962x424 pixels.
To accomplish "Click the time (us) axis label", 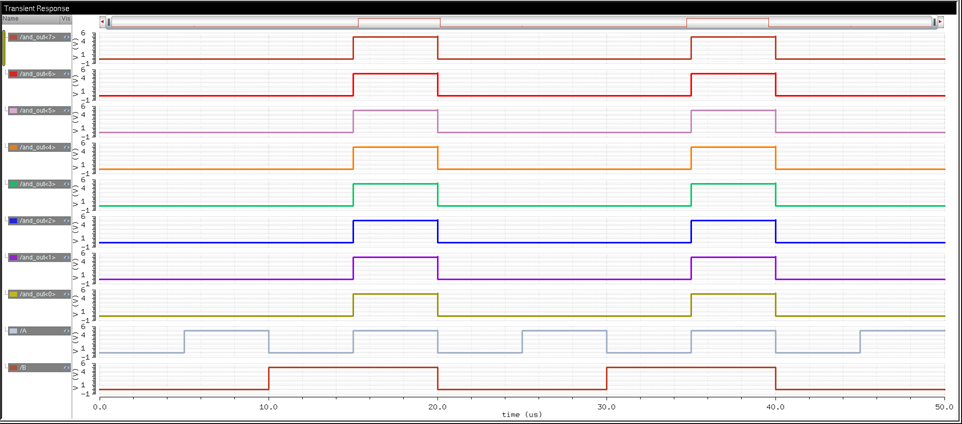I will pos(521,414).
